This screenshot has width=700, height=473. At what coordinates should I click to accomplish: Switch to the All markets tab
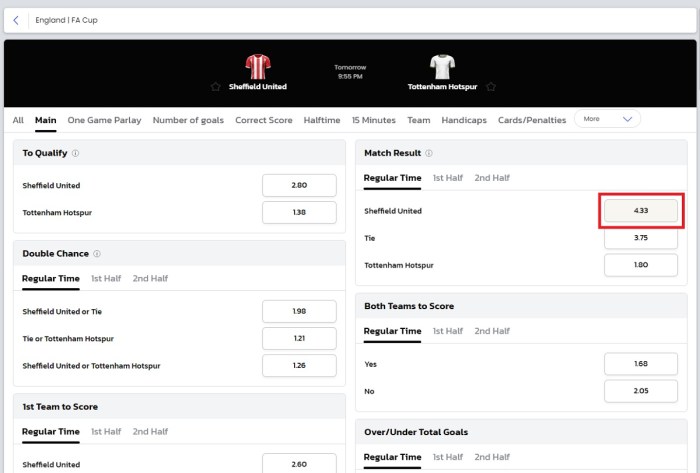click(18, 120)
